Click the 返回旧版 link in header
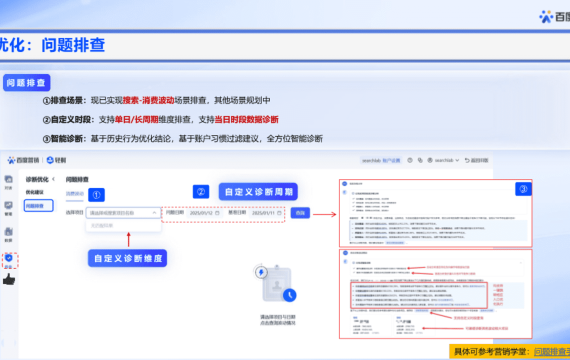570x360 pixels. coord(476,160)
